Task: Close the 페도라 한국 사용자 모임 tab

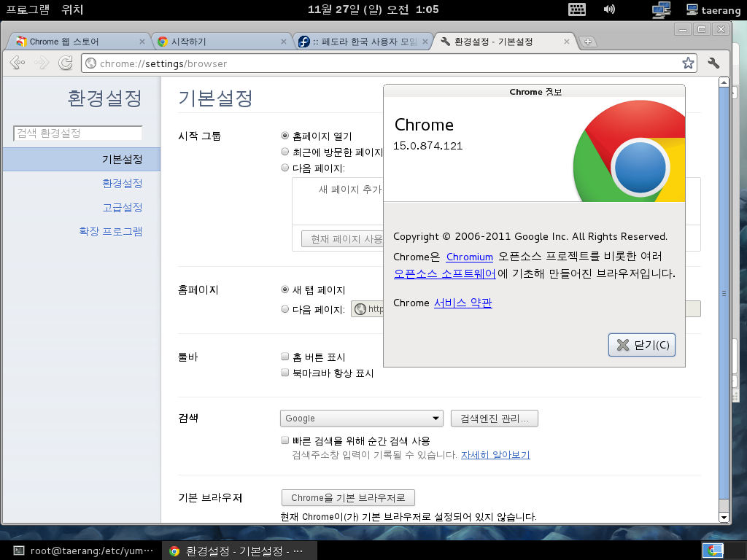Action: (x=425, y=42)
